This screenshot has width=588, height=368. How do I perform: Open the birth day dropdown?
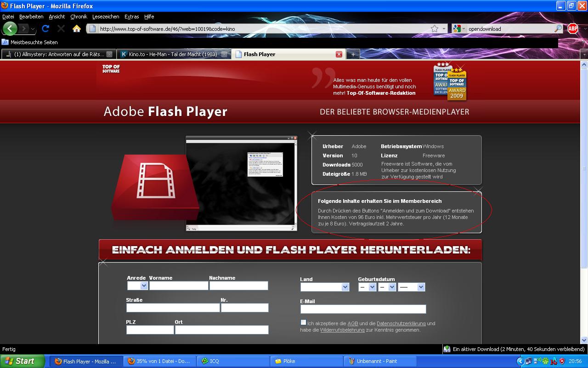tap(367, 287)
